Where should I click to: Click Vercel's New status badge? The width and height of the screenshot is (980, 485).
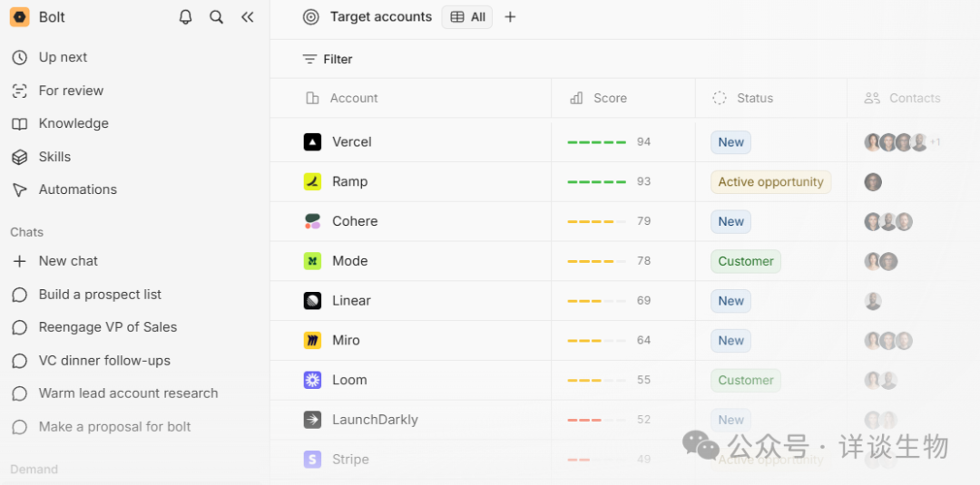point(730,142)
